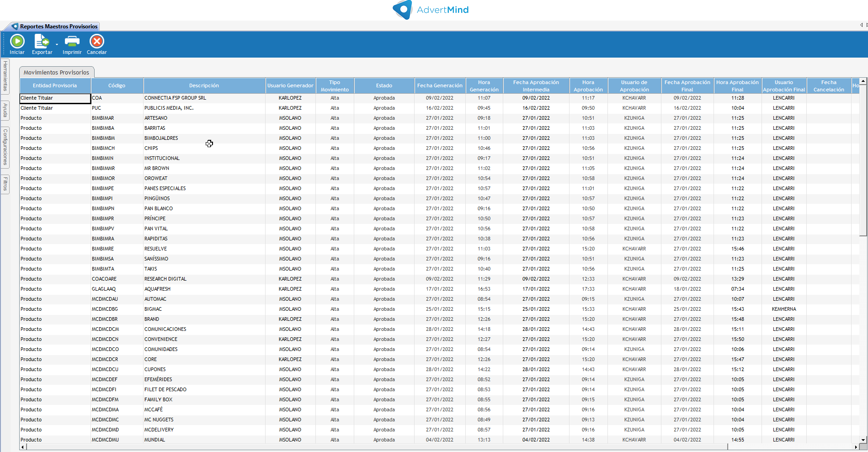Click the horizontal scrollbar thumb

click(377, 447)
